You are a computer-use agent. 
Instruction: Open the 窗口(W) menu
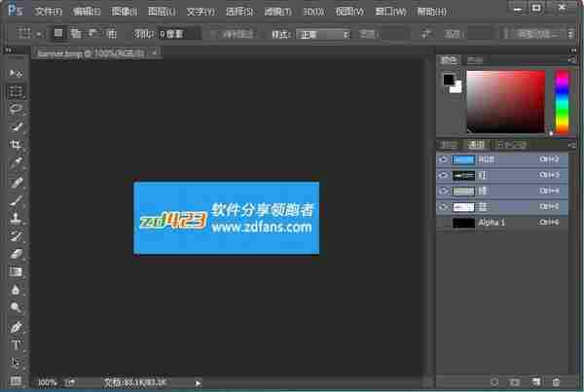tap(390, 12)
